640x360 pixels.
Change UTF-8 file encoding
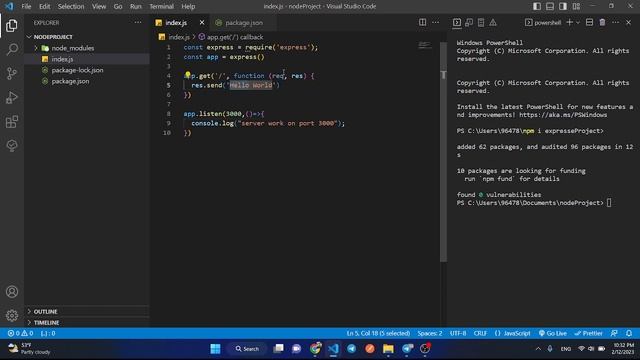(458, 333)
